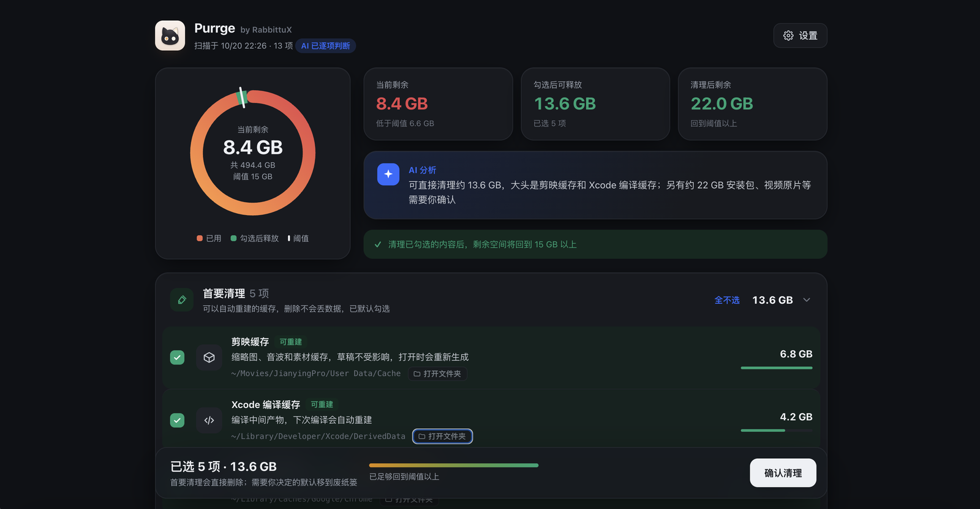Uncheck the Xcode 编译缓存 checkbox

[177, 420]
